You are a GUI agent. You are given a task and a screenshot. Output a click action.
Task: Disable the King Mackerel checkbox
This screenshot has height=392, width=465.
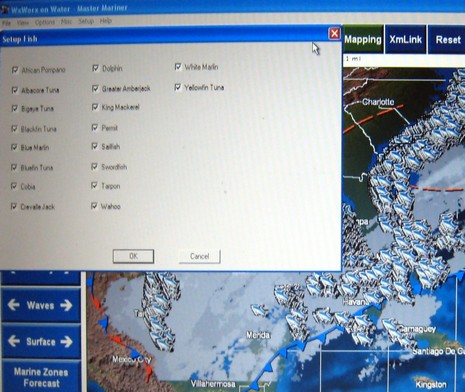(x=95, y=107)
